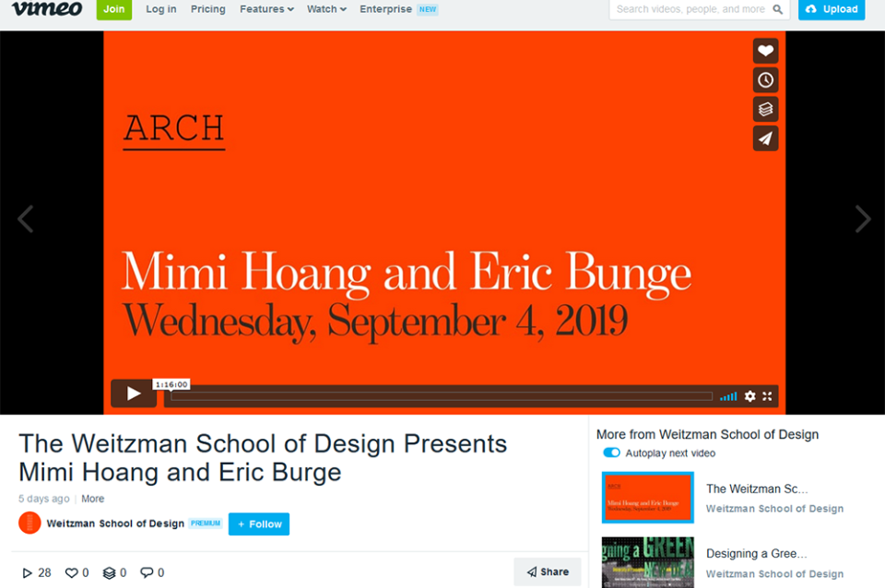Click the Upload button
The width and height of the screenshot is (885, 588).
point(832,9)
